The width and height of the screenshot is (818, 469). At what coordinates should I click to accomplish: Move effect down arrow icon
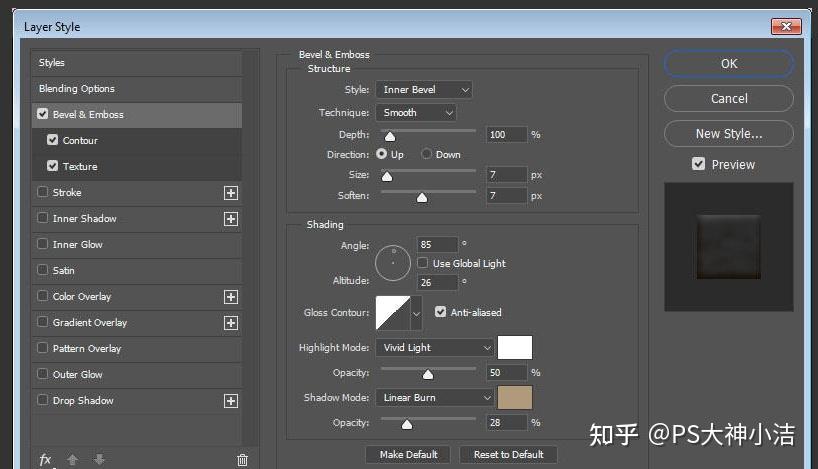coord(99,460)
